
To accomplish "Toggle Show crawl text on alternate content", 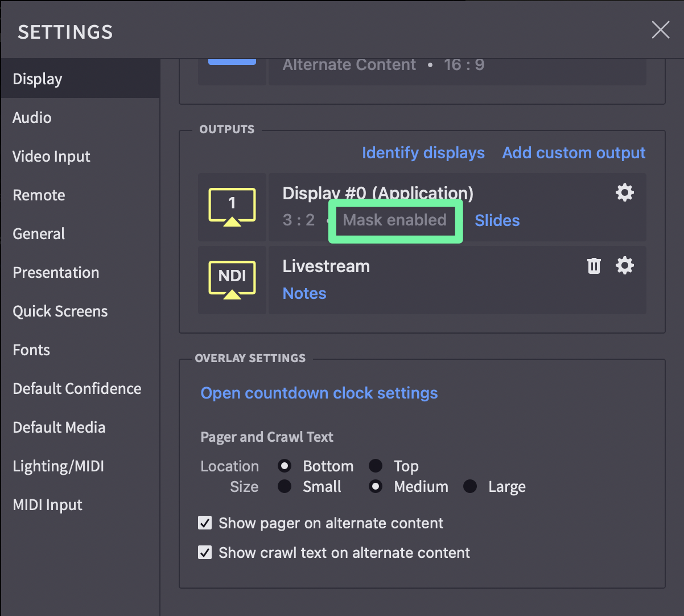I will [x=205, y=553].
